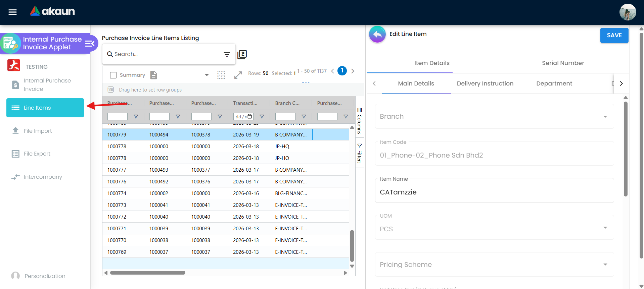Click the dotted grid selection icon
Viewport: 644px width, 289px height.
tap(221, 75)
